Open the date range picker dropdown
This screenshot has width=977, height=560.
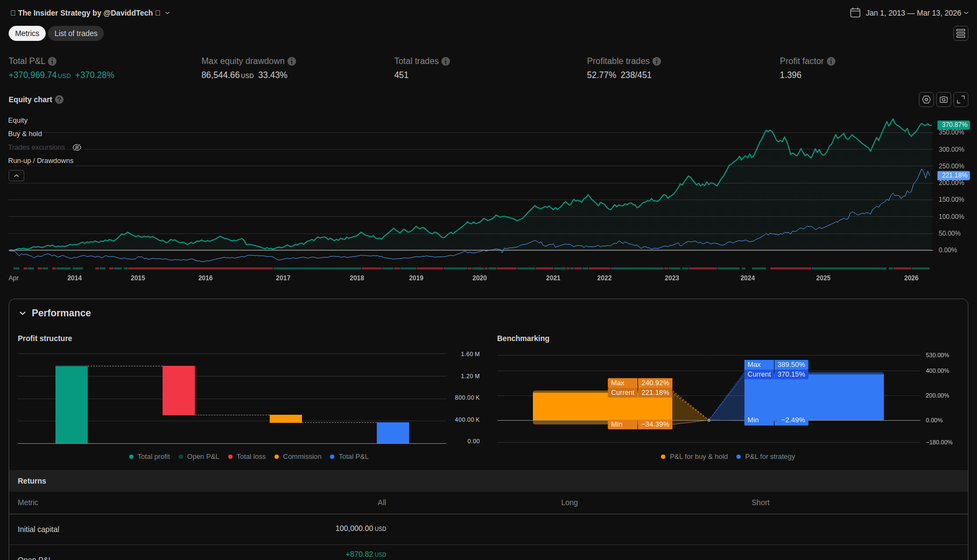909,13
